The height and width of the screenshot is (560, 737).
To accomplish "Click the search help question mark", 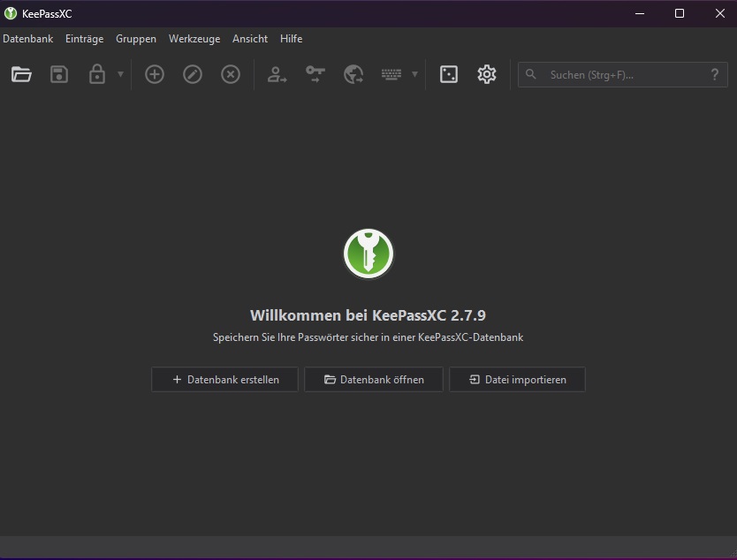I will click(x=714, y=74).
